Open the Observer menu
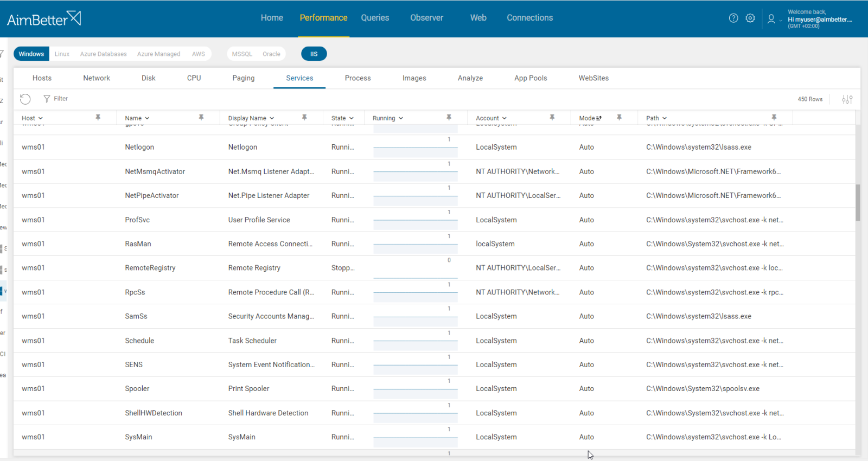 coord(426,18)
